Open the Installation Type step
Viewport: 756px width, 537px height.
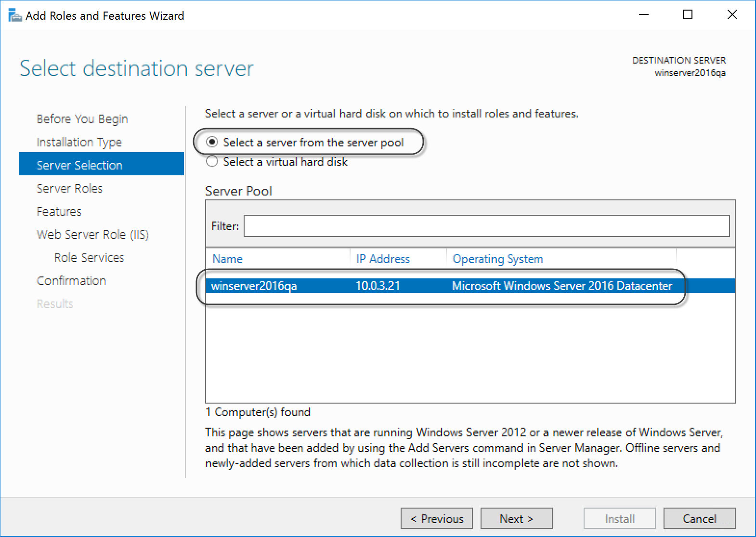(x=79, y=142)
